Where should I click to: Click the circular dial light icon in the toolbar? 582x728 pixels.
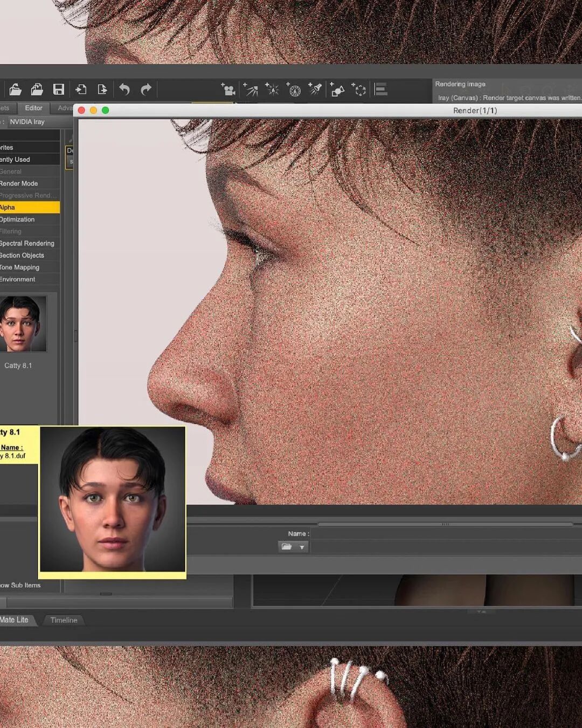point(294,90)
